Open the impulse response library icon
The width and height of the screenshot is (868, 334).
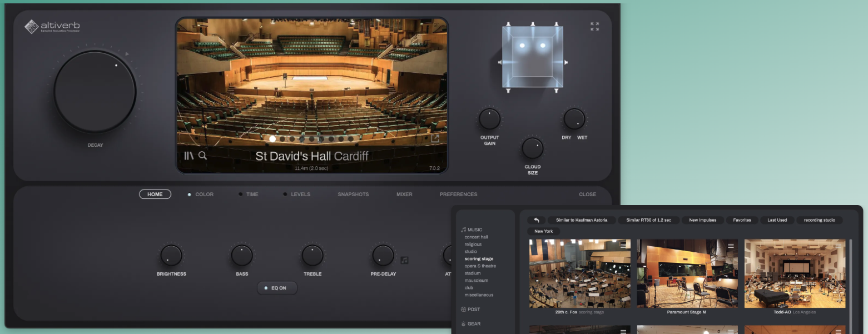pyautogui.click(x=189, y=156)
